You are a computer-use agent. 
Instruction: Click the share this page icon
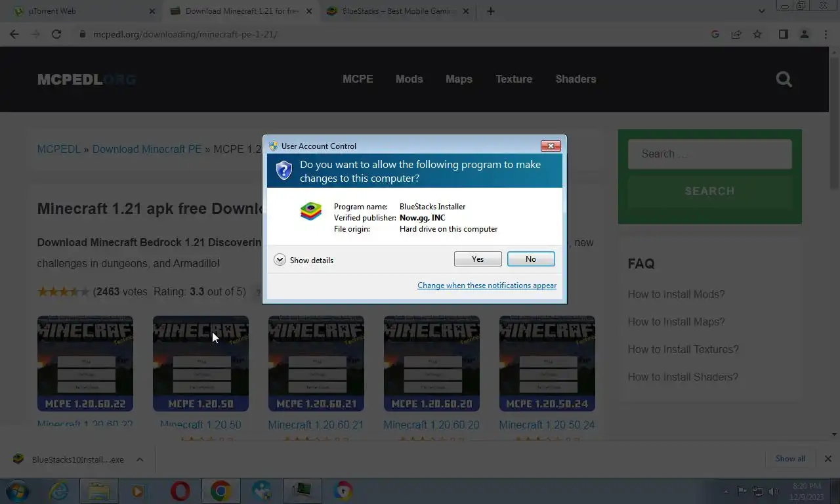(x=736, y=34)
